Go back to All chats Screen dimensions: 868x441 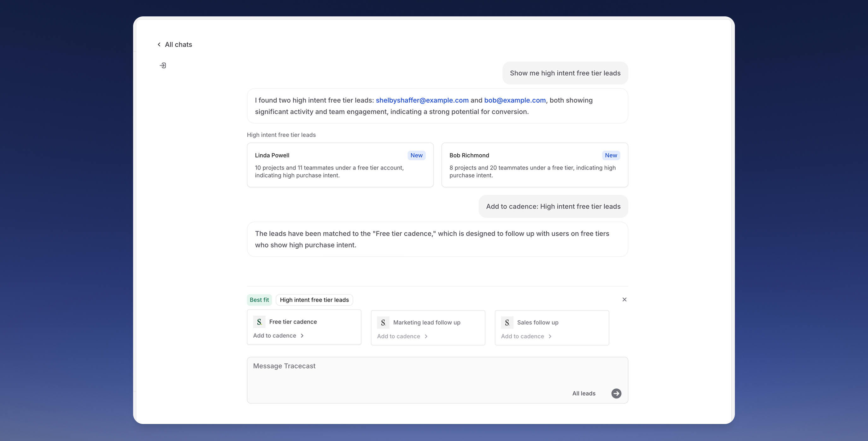[178, 44]
